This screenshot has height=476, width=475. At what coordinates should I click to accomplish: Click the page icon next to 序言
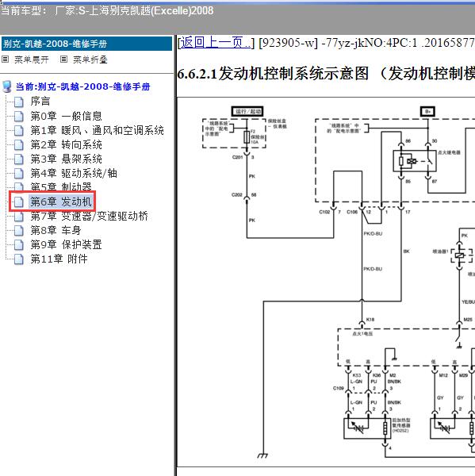(19, 102)
